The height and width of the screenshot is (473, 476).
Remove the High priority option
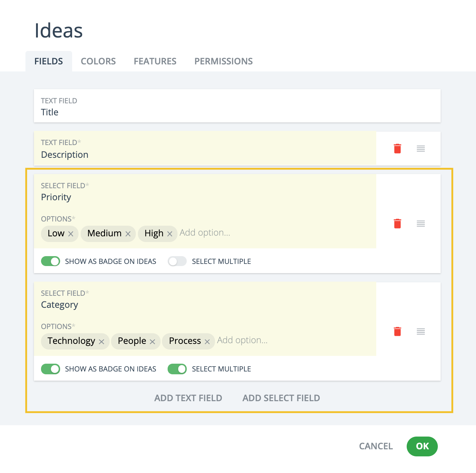coord(170,234)
